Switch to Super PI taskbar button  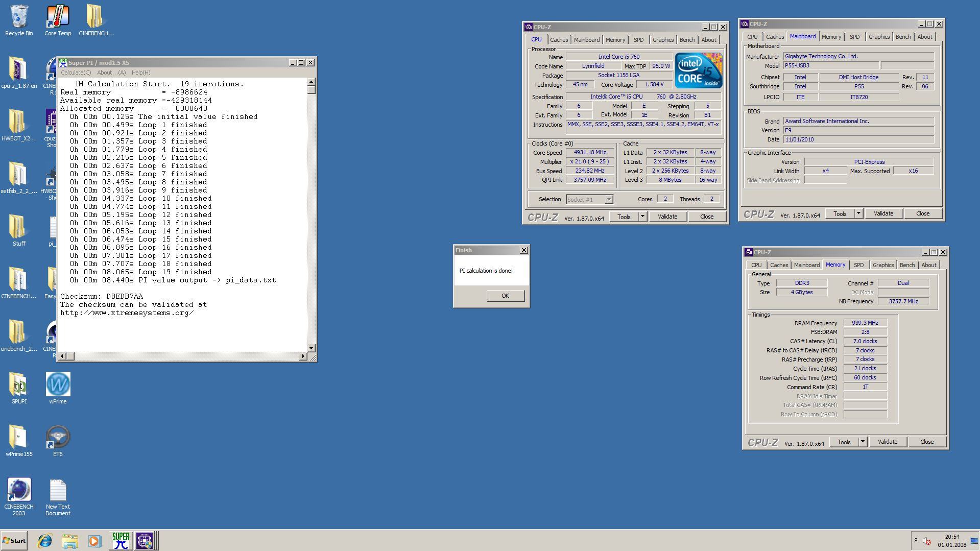click(x=121, y=541)
